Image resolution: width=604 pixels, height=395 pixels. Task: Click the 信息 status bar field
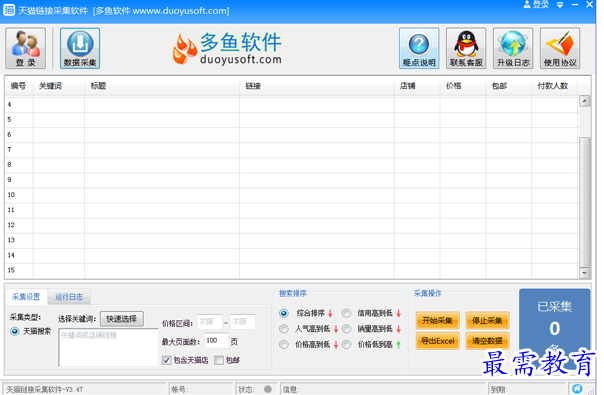(x=383, y=389)
